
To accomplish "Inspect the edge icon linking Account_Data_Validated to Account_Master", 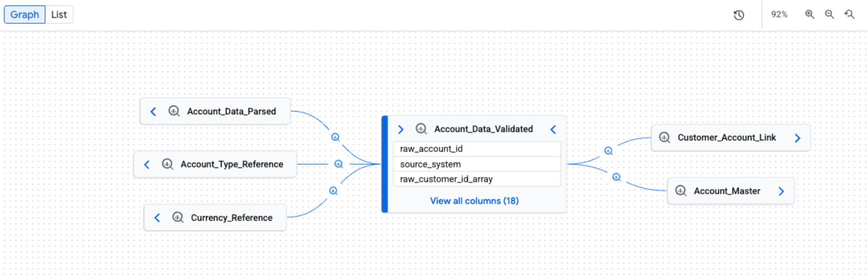I will [x=616, y=176].
